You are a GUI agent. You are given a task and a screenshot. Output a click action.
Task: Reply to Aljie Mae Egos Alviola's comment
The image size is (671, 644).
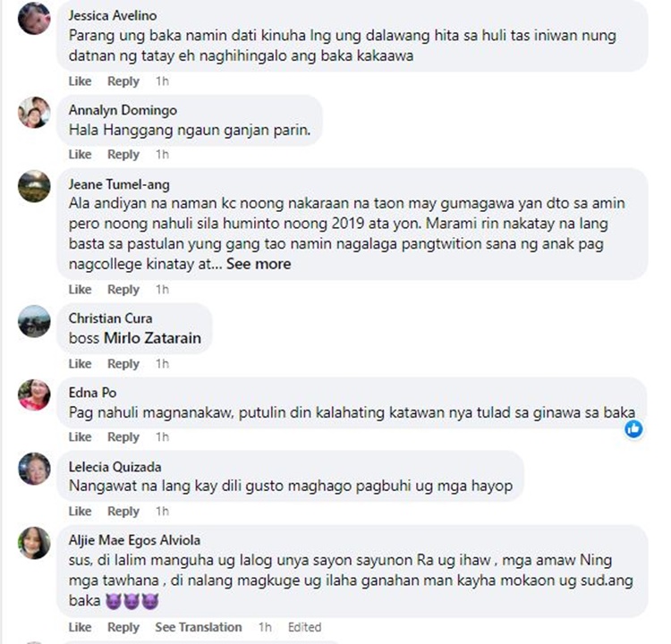tap(123, 627)
